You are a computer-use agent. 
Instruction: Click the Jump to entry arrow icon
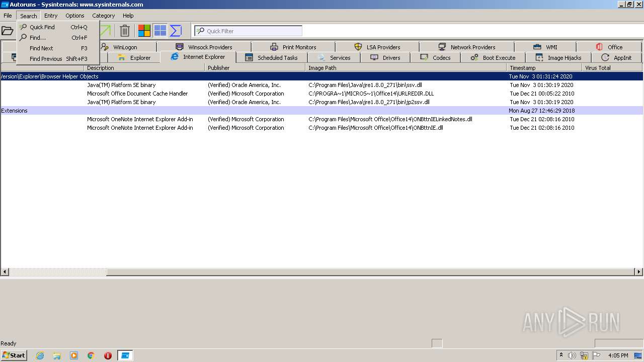click(x=105, y=31)
